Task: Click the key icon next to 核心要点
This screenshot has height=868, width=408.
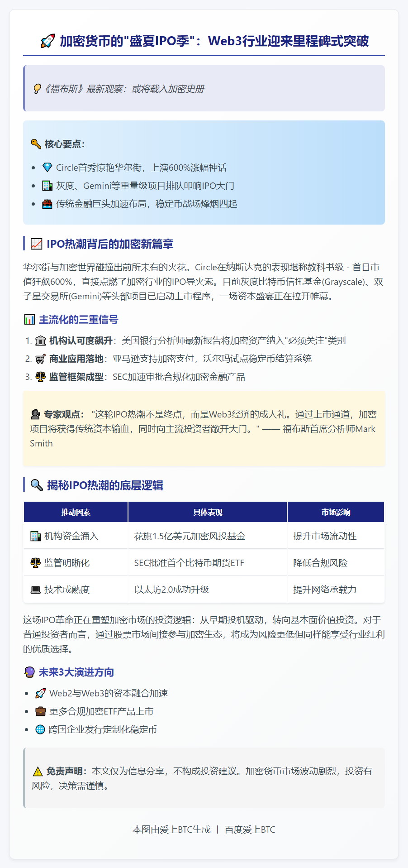Action: [36, 144]
